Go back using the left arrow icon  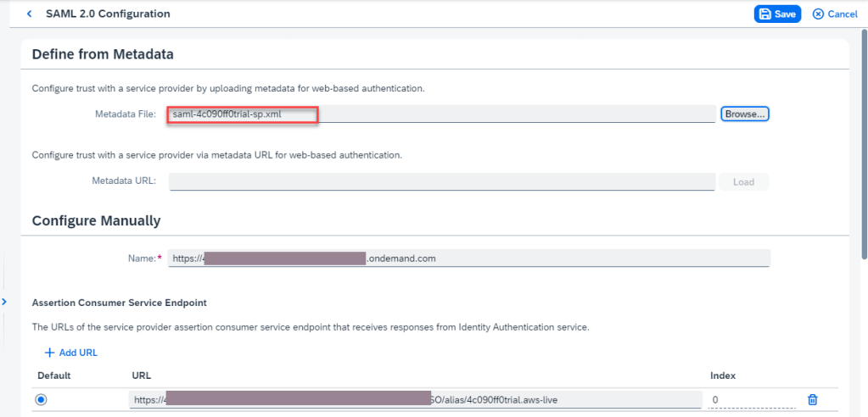click(x=30, y=14)
